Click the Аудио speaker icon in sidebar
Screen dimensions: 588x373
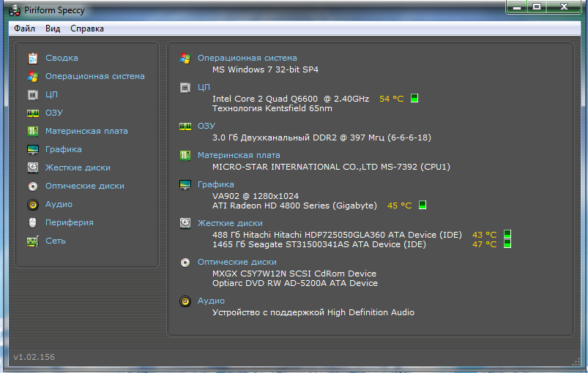click(33, 205)
